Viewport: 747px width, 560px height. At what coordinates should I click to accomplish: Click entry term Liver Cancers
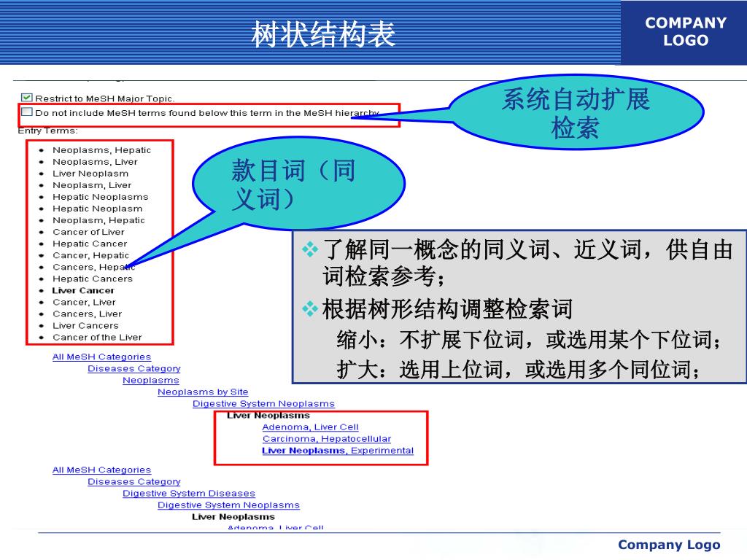(x=85, y=326)
